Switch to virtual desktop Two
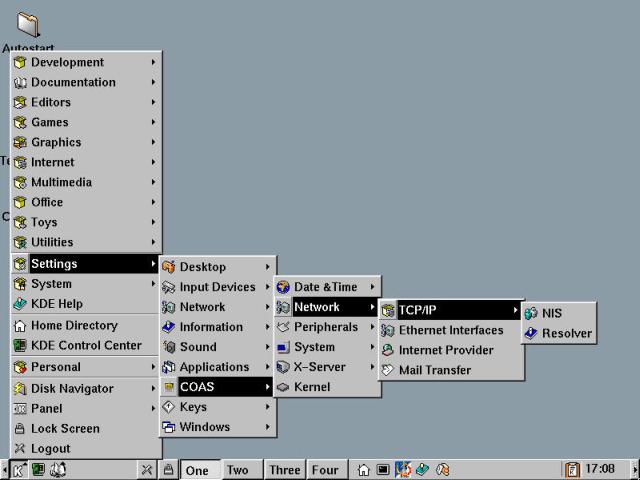This screenshot has width=640, height=480. pyautogui.click(x=238, y=470)
